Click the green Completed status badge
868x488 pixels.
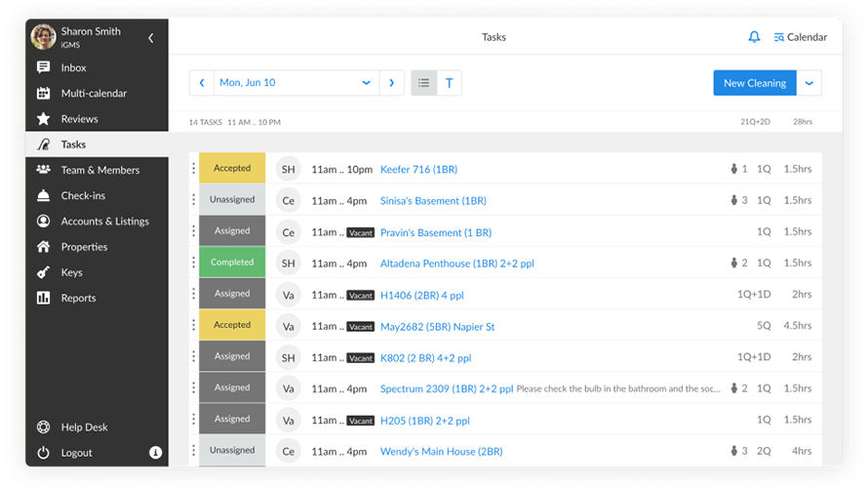(x=232, y=262)
